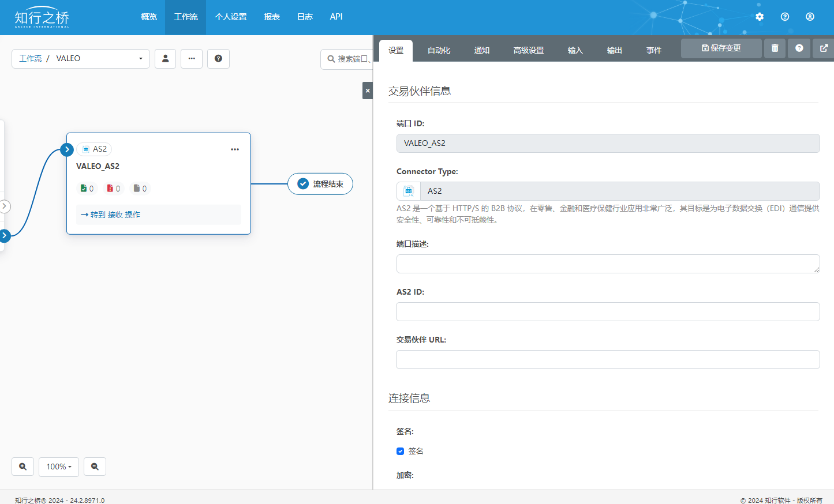
Task: Click the 保存变更 button
Action: (x=721, y=48)
